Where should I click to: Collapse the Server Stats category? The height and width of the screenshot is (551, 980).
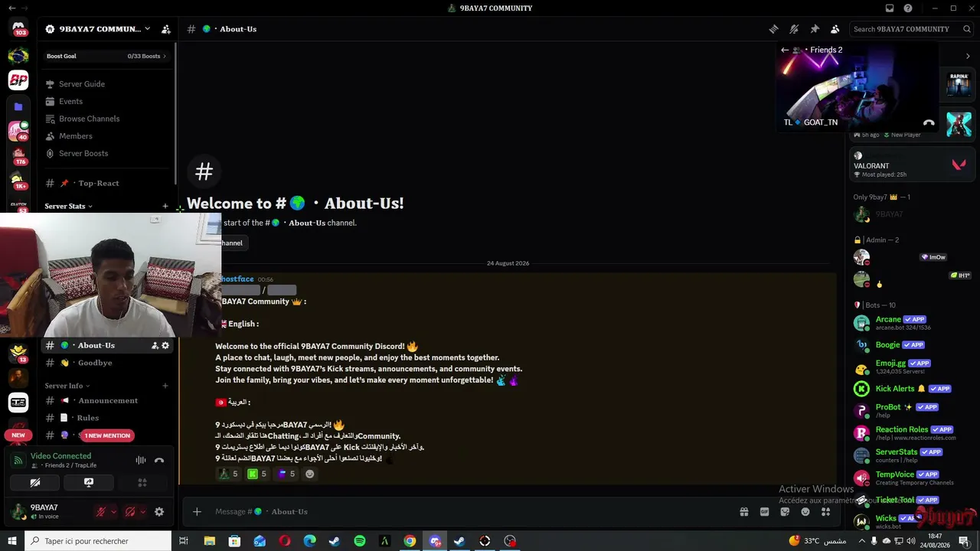(68, 206)
